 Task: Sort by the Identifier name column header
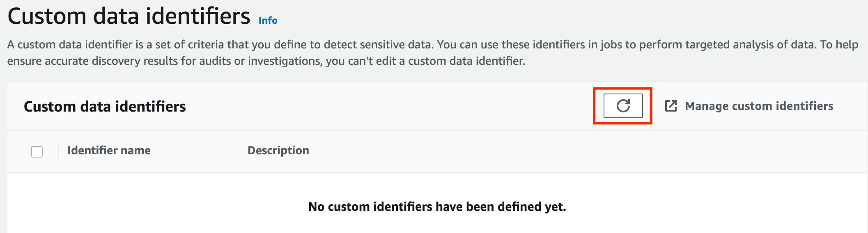109,151
